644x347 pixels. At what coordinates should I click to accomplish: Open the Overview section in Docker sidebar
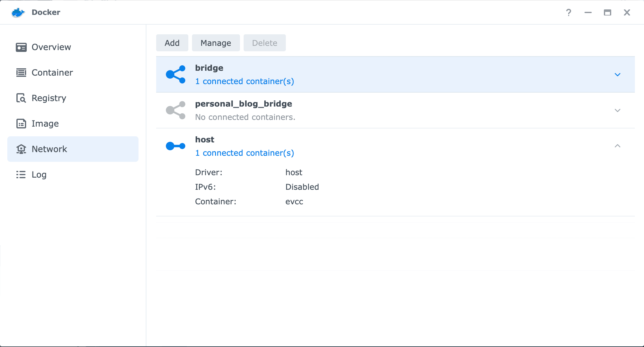pos(51,47)
